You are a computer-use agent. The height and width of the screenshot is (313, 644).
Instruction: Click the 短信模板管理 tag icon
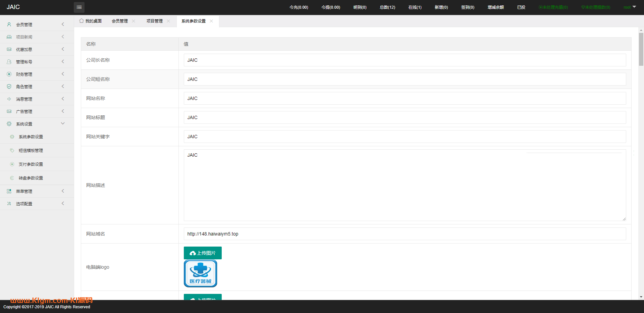click(x=12, y=151)
